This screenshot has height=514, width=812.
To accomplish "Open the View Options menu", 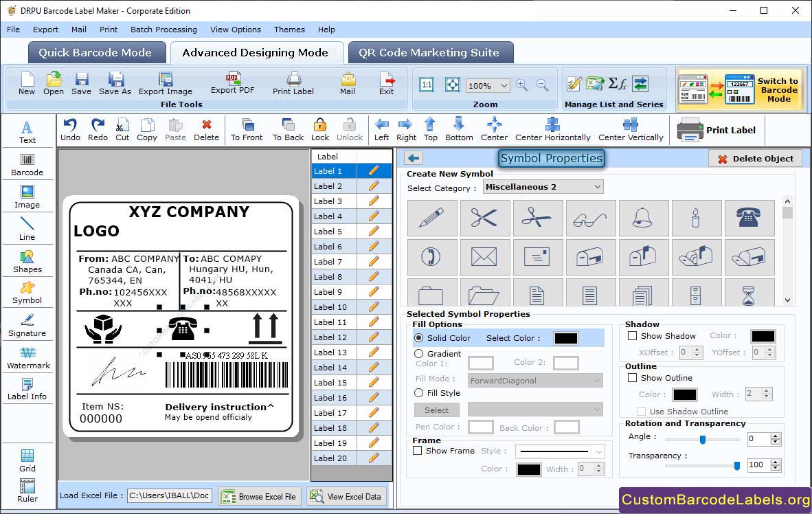I will (x=236, y=30).
